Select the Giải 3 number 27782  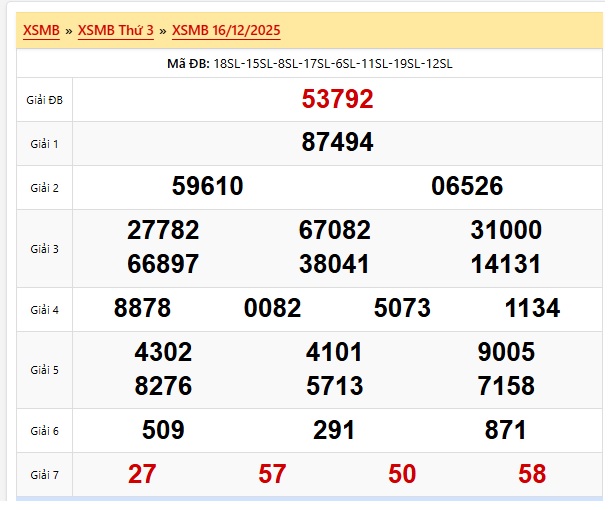coord(163,231)
